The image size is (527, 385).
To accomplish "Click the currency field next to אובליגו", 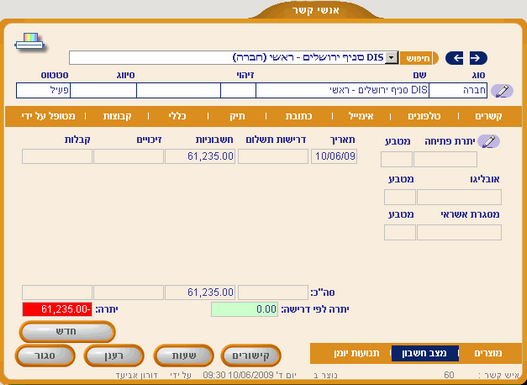I will 400,197.
